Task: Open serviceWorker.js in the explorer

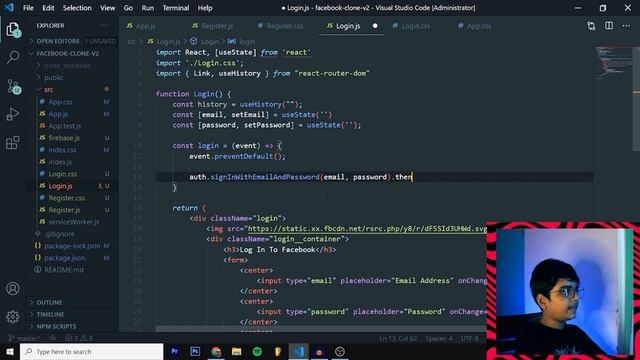Action: point(73,222)
